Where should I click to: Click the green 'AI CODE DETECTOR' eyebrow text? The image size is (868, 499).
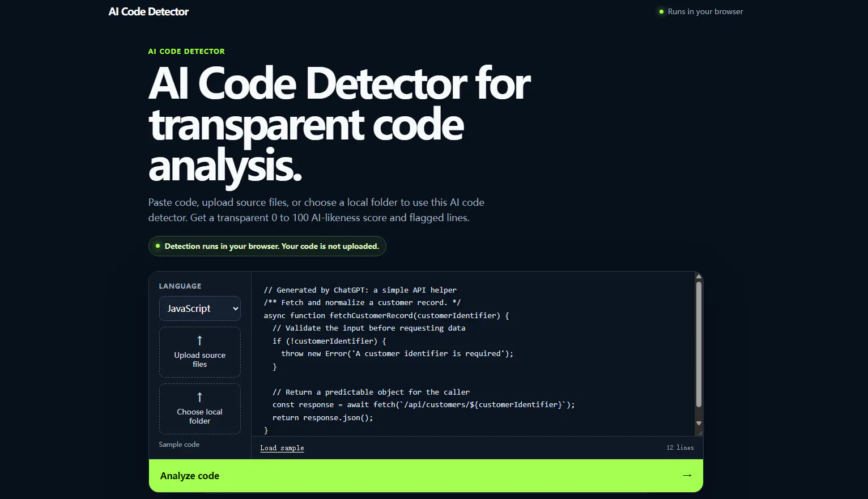pos(186,51)
